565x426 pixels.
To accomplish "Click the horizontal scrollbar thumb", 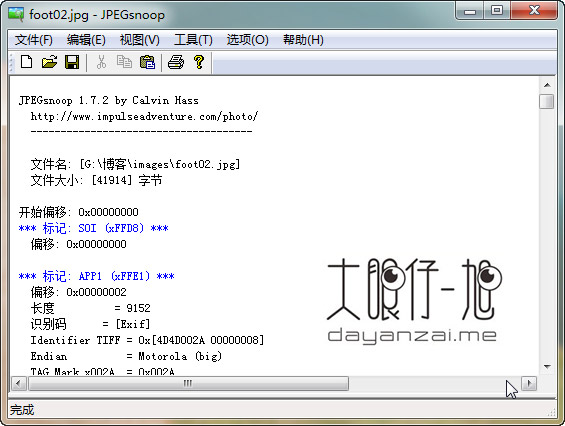I will tap(188, 383).
